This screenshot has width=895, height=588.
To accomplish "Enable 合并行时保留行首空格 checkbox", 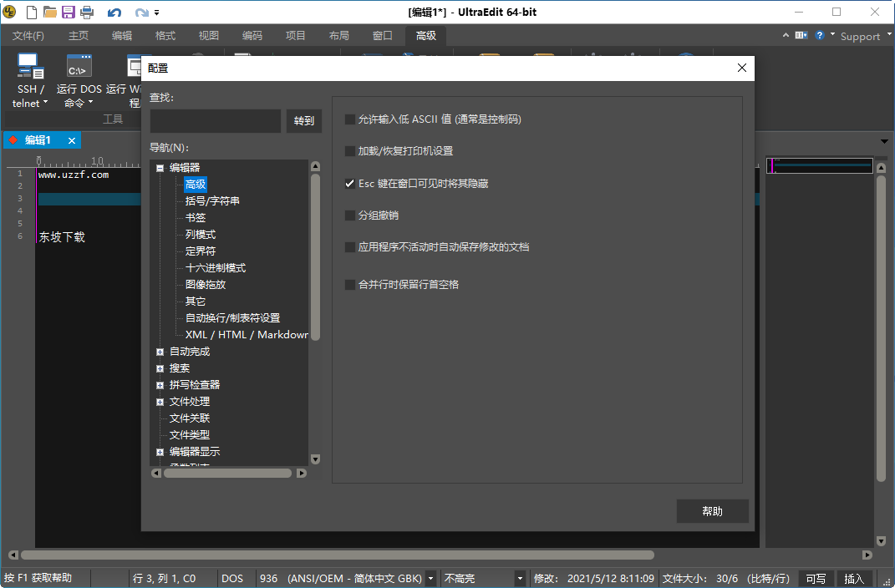I will pos(350,285).
